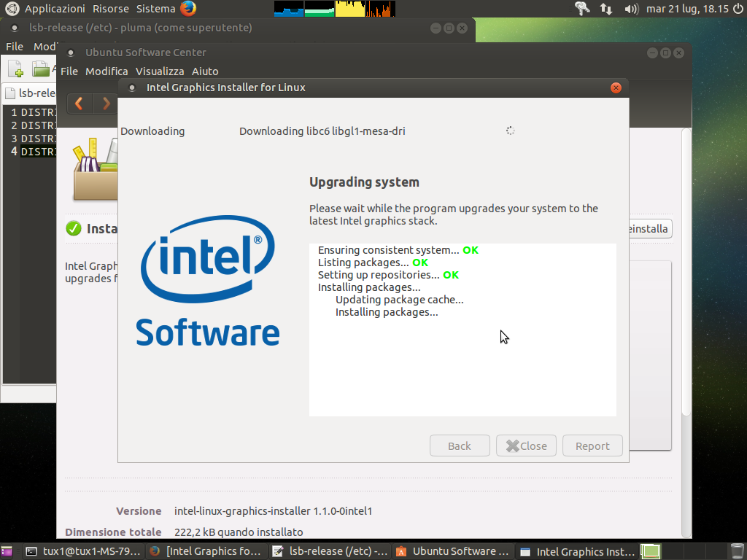The width and height of the screenshot is (747, 560).
Task: Click the Report button in the installer
Action: (592, 446)
